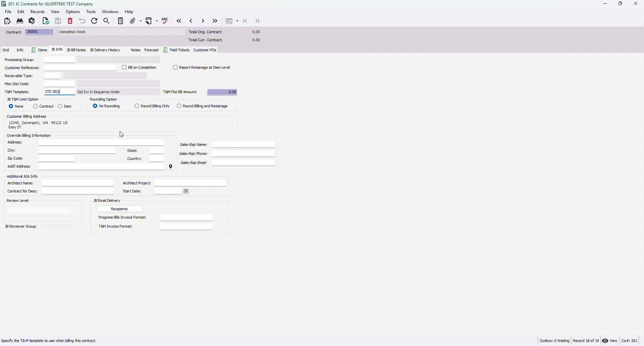
Task: Click the jump-to-first-column icon
Action: pyautogui.click(x=245, y=21)
